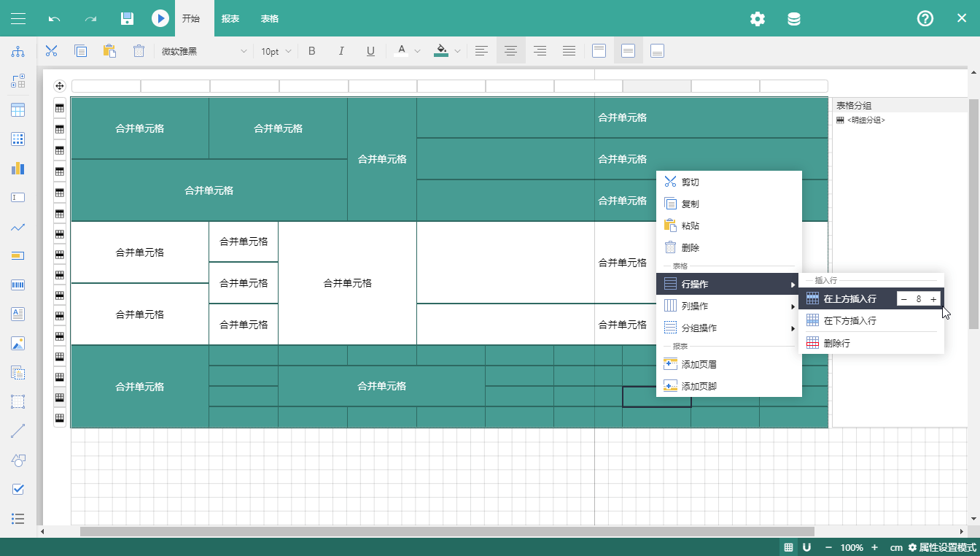Select the image tool in sidebar

18,343
